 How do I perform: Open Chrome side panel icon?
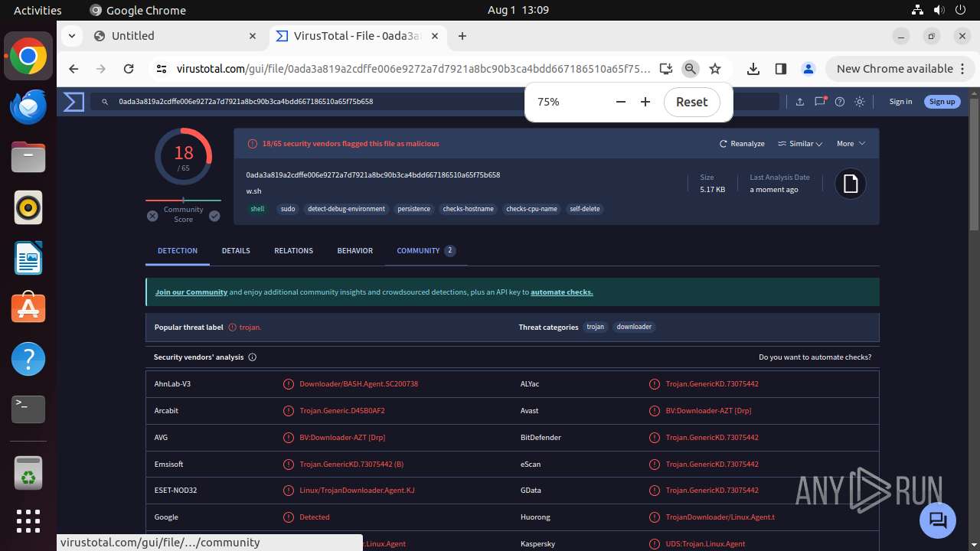pos(781,69)
